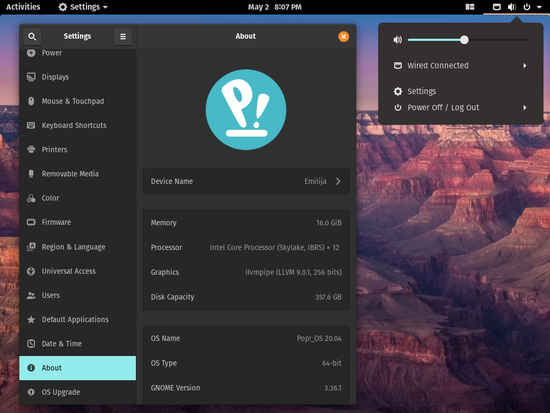Click the OS Name value Pop!_OS 20.04
550x413 pixels.
319,338
